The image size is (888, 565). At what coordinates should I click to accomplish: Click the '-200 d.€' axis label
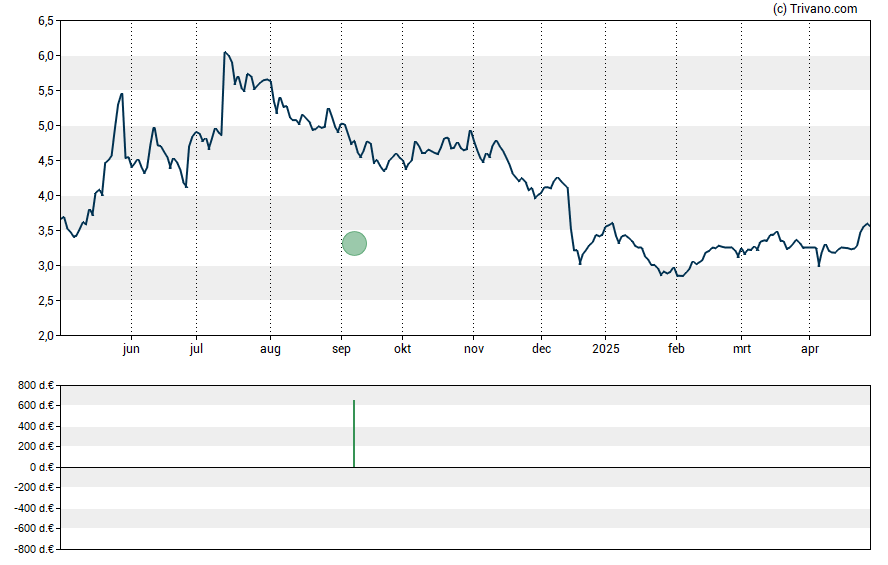[x=34, y=487]
